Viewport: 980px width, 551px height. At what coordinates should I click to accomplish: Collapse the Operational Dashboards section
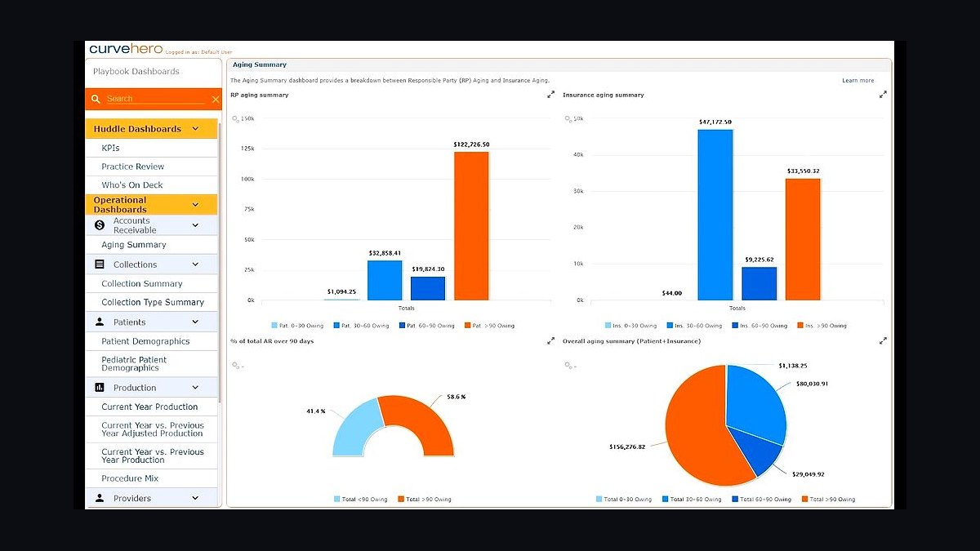195,205
